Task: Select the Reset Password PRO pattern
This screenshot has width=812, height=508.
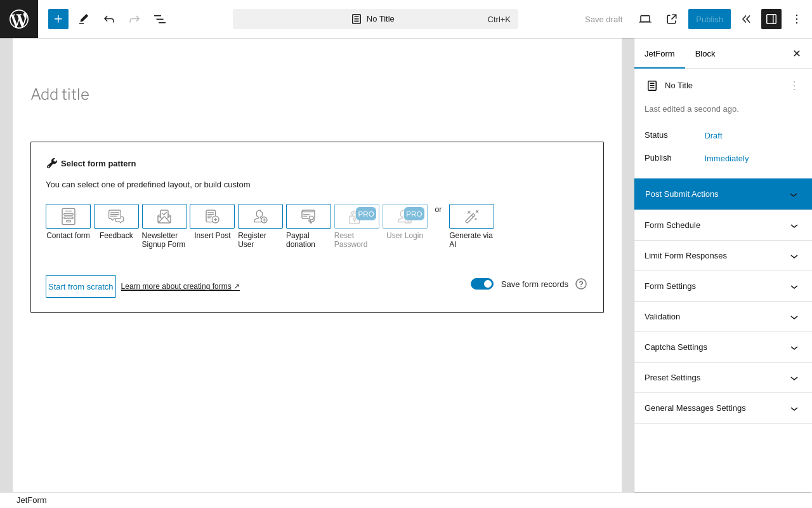Action: (357, 217)
